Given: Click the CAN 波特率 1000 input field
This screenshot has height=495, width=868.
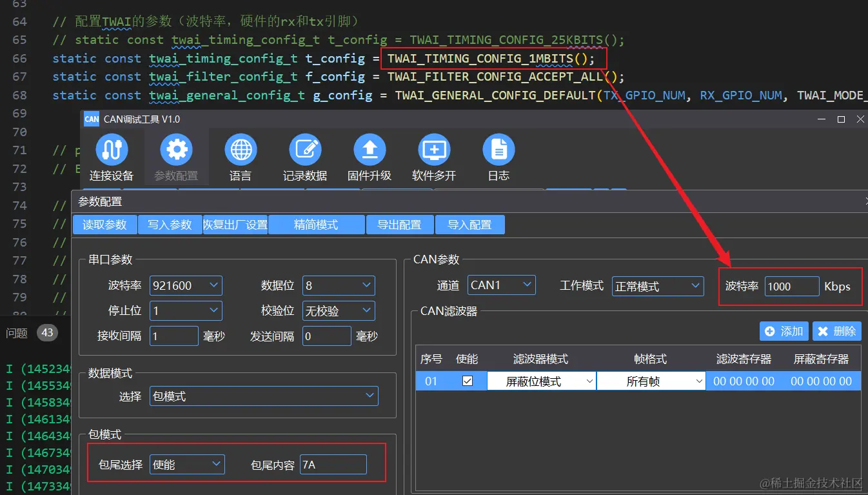Looking at the screenshot, I should click(792, 287).
